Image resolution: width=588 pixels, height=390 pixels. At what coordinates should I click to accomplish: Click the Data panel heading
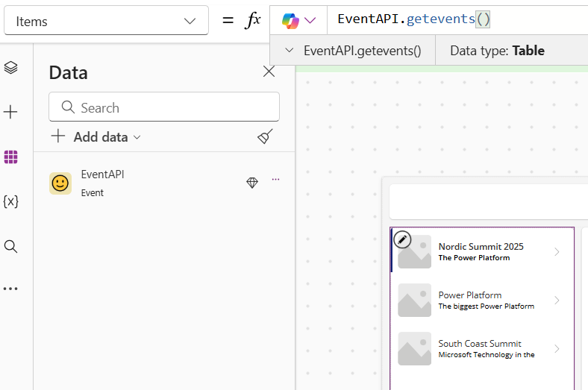coord(68,72)
